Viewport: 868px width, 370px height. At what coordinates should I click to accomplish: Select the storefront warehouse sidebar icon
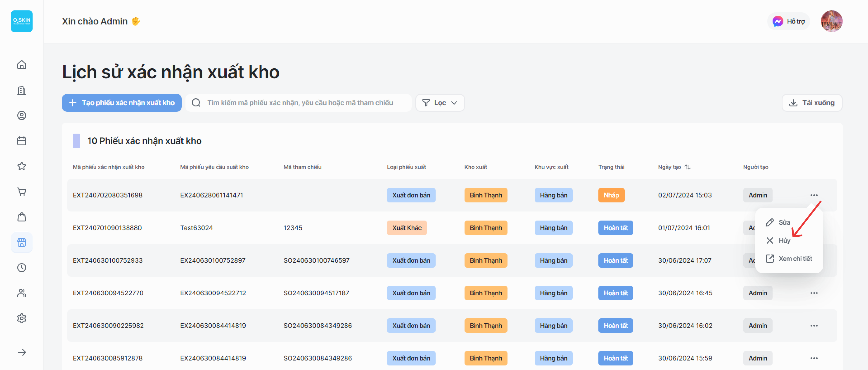[x=21, y=242]
